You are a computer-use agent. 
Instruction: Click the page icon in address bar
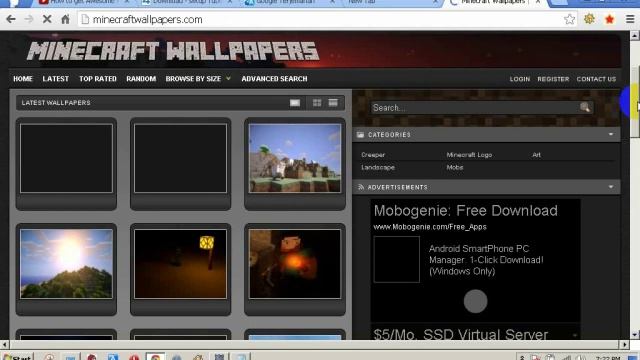tap(85, 19)
